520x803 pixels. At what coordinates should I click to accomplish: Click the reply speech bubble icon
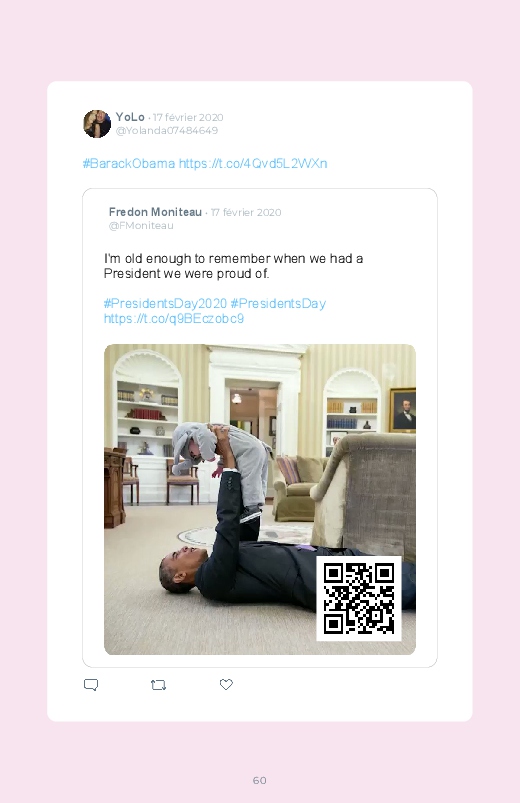91,685
